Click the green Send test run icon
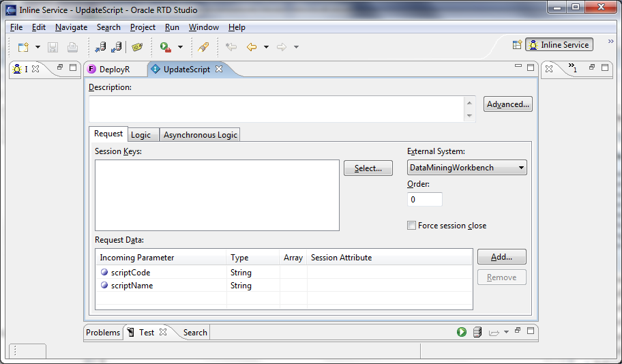The image size is (622, 364). [461, 332]
